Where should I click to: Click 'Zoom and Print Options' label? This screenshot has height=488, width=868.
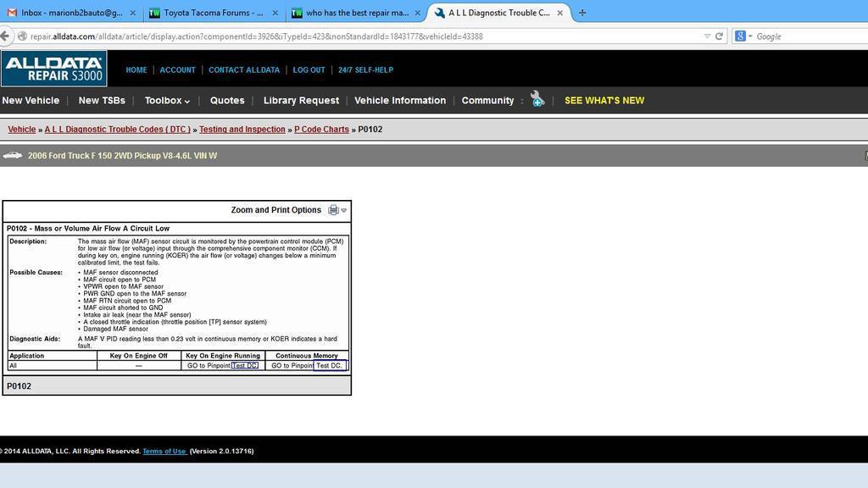(x=275, y=210)
